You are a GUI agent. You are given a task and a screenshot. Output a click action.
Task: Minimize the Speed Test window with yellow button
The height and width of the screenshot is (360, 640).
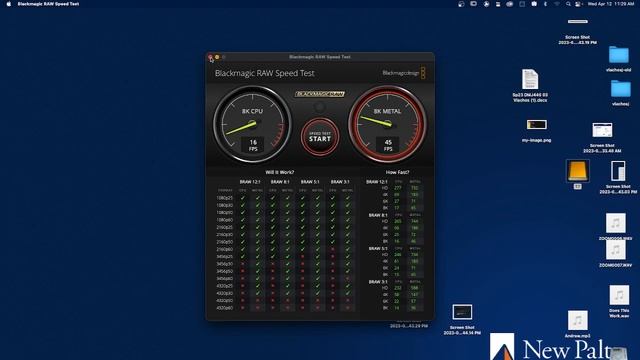[217, 57]
